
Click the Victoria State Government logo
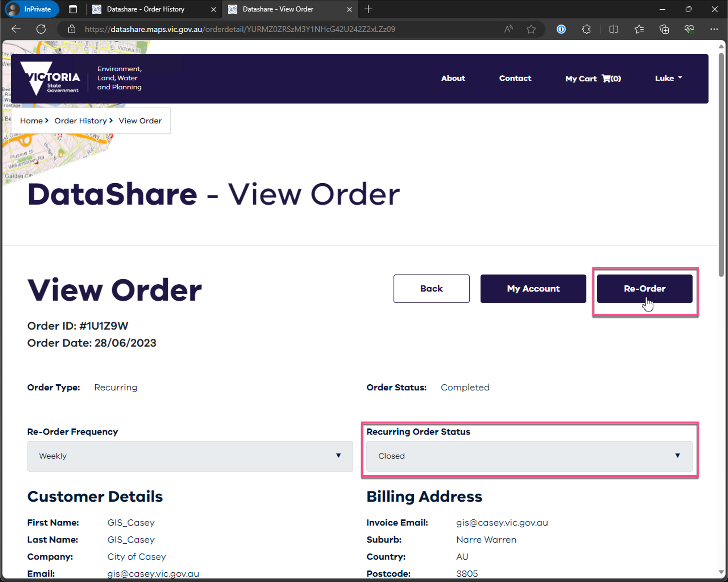pyautogui.click(x=50, y=79)
